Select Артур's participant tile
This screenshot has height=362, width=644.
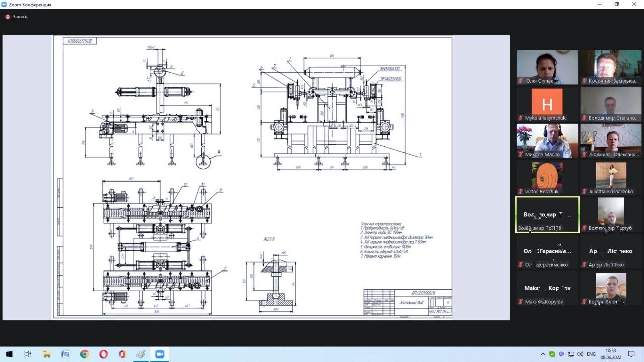611,251
